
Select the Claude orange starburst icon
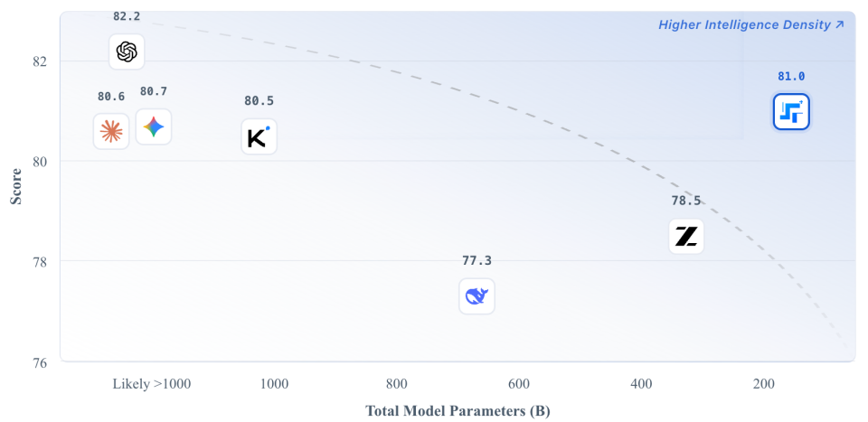tap(111, 131)
